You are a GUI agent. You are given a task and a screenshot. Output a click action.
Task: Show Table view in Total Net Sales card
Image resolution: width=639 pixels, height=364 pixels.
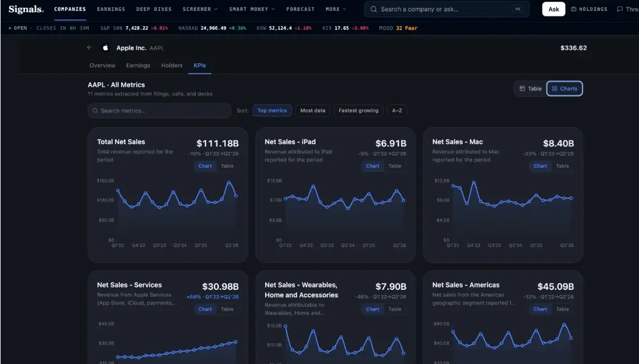click(227, 166)
